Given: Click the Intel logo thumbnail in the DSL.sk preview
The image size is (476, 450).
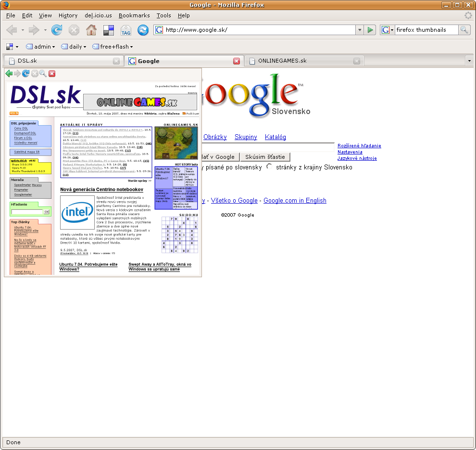Looking at the screenshot, I should pyautogui.click(x=77, y=212).
